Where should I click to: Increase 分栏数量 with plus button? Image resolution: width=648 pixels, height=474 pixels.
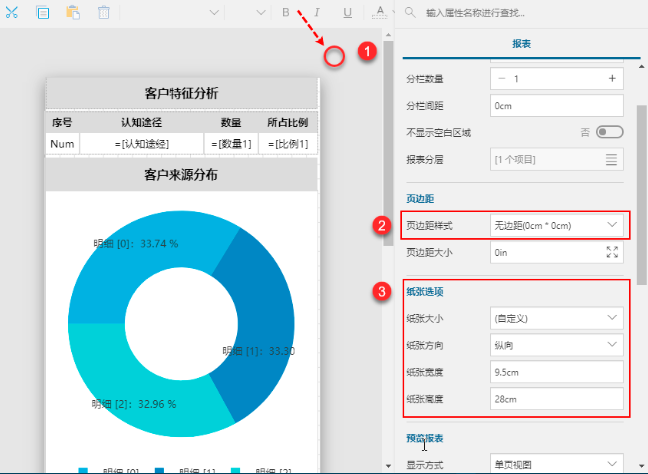[612, 79]
